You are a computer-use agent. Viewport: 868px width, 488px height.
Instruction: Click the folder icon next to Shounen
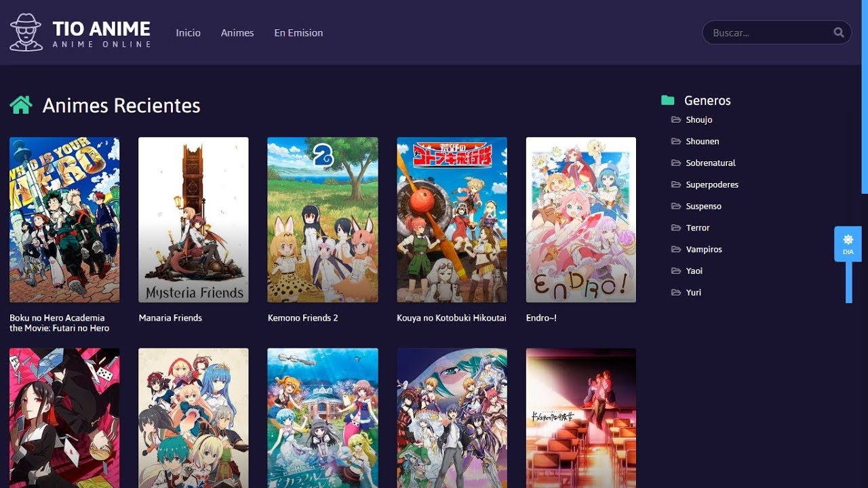[x=676, y=141]
